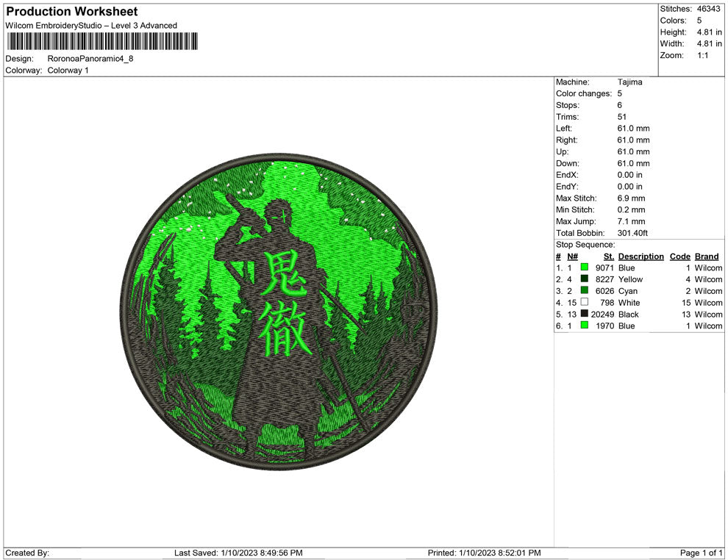Click Min Stitch value '0.2 mm'
728x560 pixels.
[631, 209]
